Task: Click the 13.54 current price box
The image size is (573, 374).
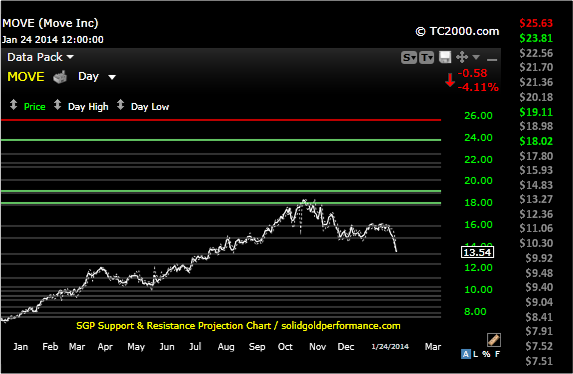Action: pos(477,252)
